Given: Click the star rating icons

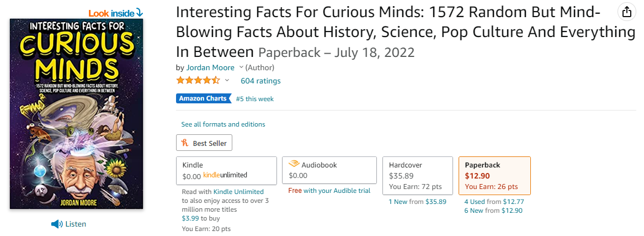Looking at the screenshot, I should 198,81.
